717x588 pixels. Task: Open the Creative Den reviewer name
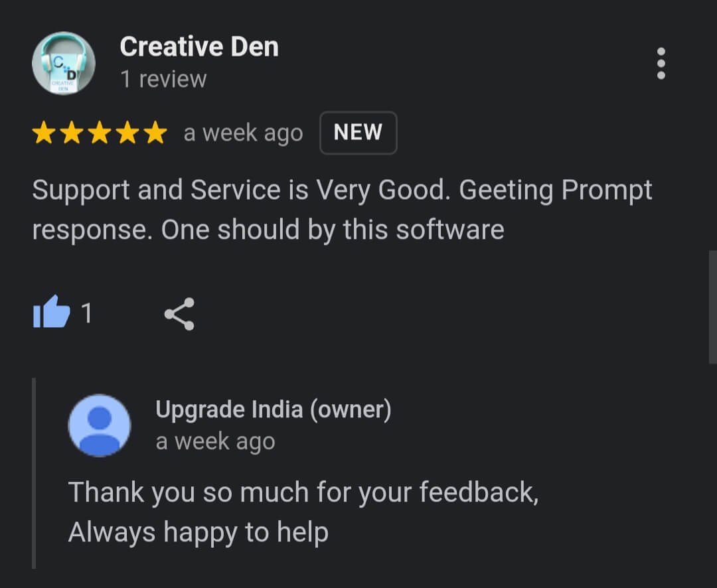coord(199,46)
